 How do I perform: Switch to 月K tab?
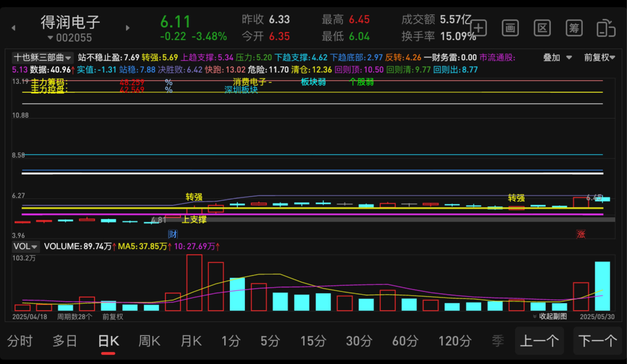(191, 341)
